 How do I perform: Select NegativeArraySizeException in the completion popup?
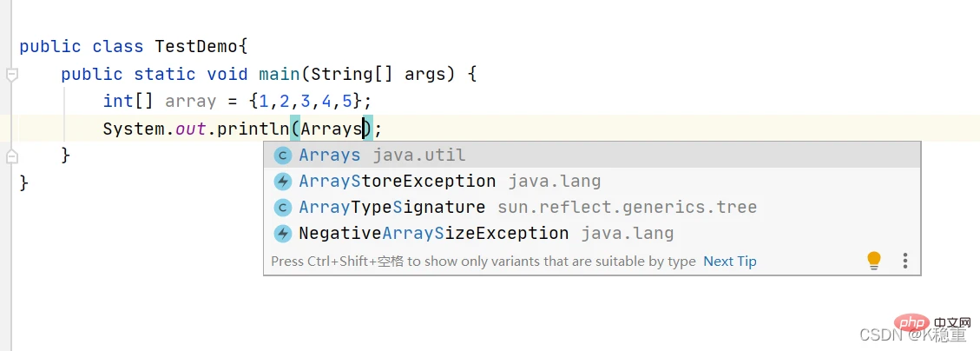click(592, 234)
